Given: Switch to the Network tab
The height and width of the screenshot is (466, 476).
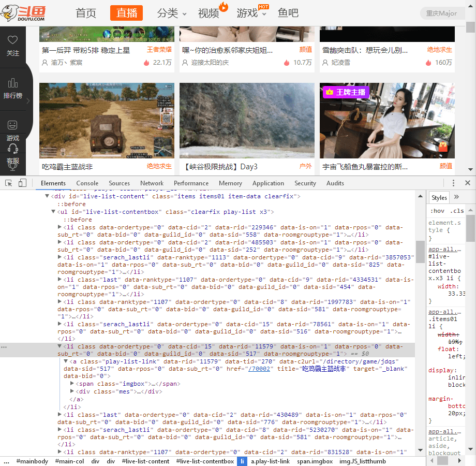Looking at the screenshot, I should pyautogui.click(x=152, y=183).
